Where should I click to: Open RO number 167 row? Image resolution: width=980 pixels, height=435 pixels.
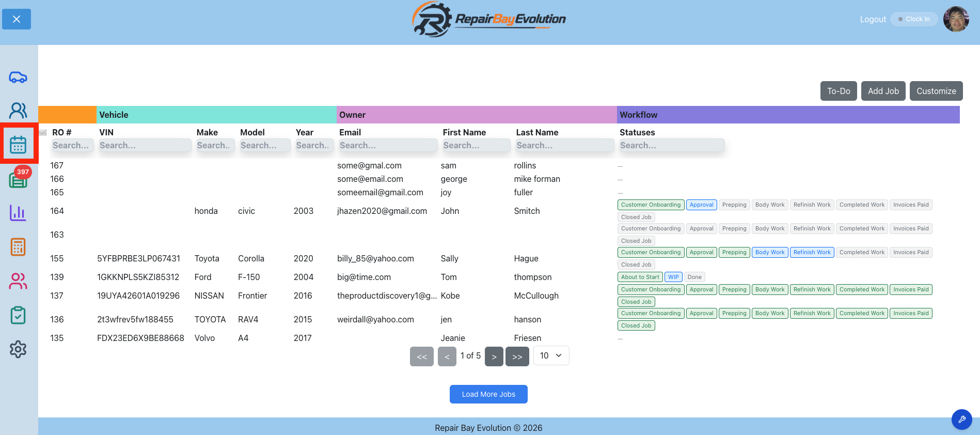pyautogui.click(x=57, y=165)
